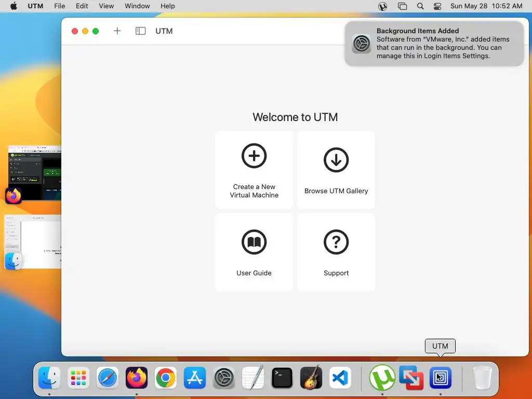Open Browse UTM Gallery
This screenshot has width=532, height=399.
pos(336,170)
